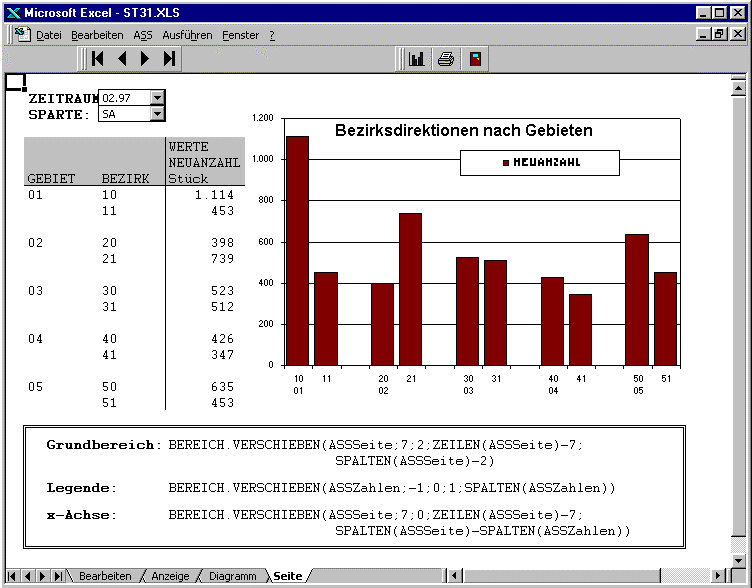Click the vertical scrollbar down arrow
This screenshot has height=588, width=752.
point(739,558)
